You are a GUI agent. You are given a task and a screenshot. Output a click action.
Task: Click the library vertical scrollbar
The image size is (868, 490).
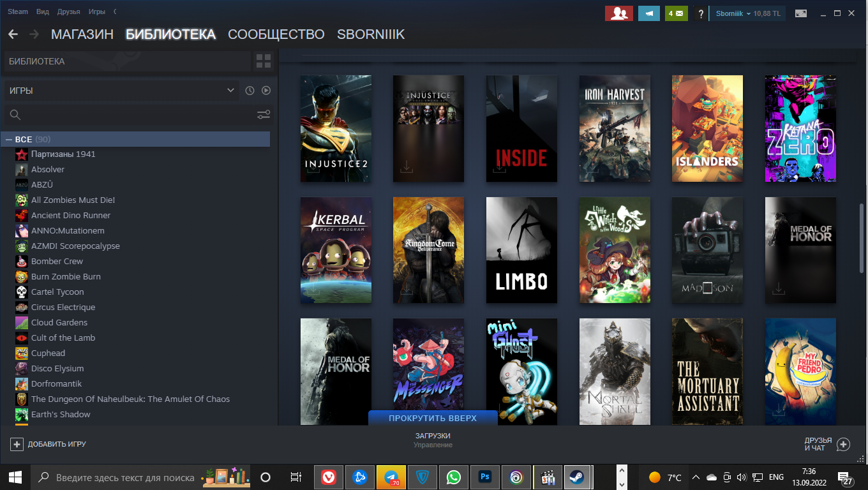click(x=862, y=237)
